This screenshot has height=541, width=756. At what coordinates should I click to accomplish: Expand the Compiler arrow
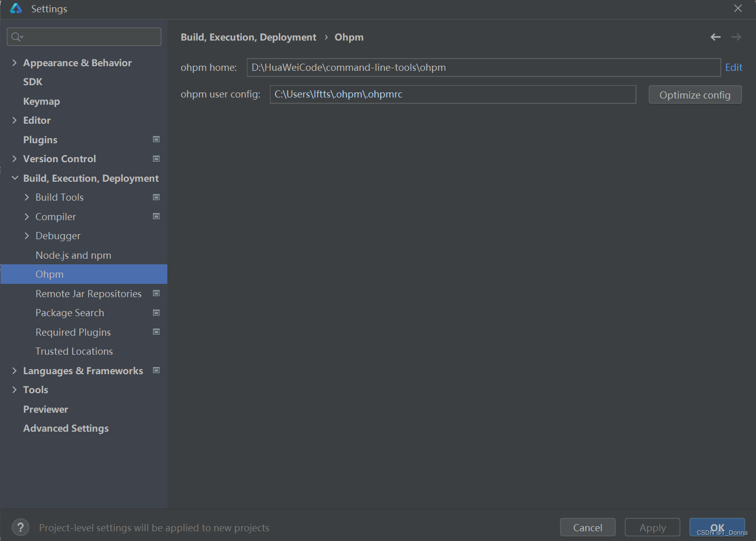(27, 217)
